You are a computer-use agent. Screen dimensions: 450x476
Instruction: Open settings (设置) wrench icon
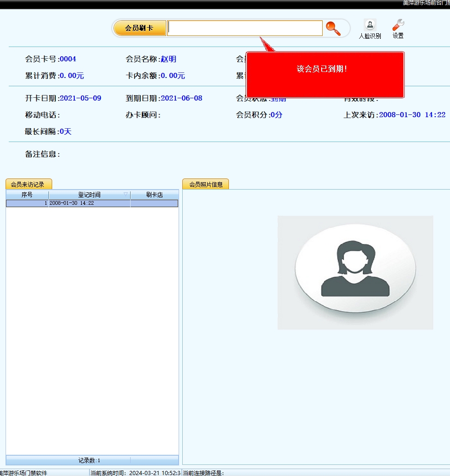[398, 29]
